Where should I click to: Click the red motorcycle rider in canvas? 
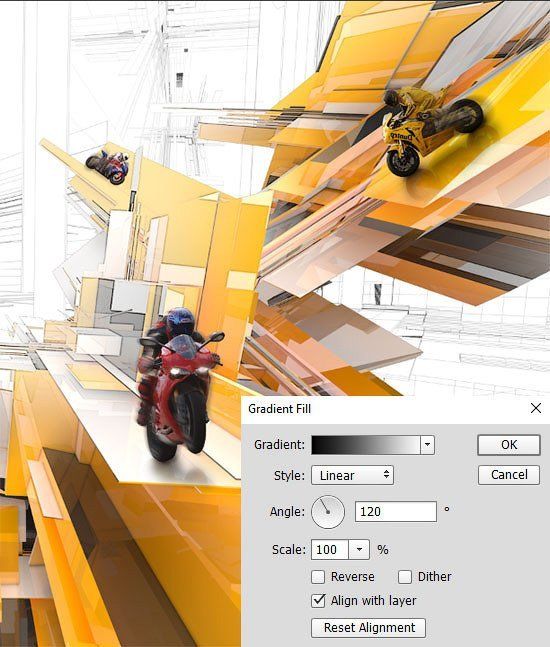177,384
